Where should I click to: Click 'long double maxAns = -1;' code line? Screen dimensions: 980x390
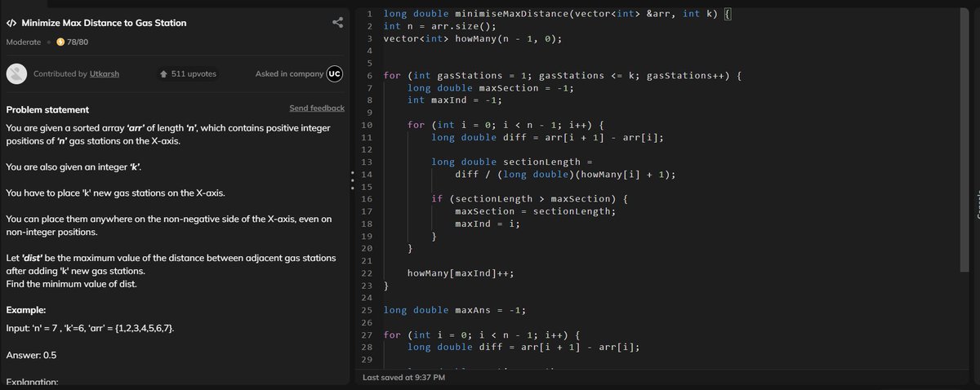pos(455,310)
